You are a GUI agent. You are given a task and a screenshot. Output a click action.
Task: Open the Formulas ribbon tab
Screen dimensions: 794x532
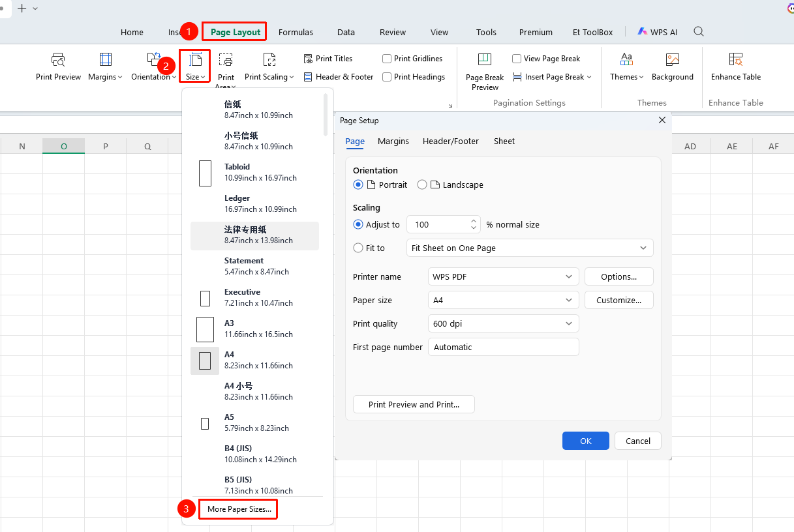(296, 32)
